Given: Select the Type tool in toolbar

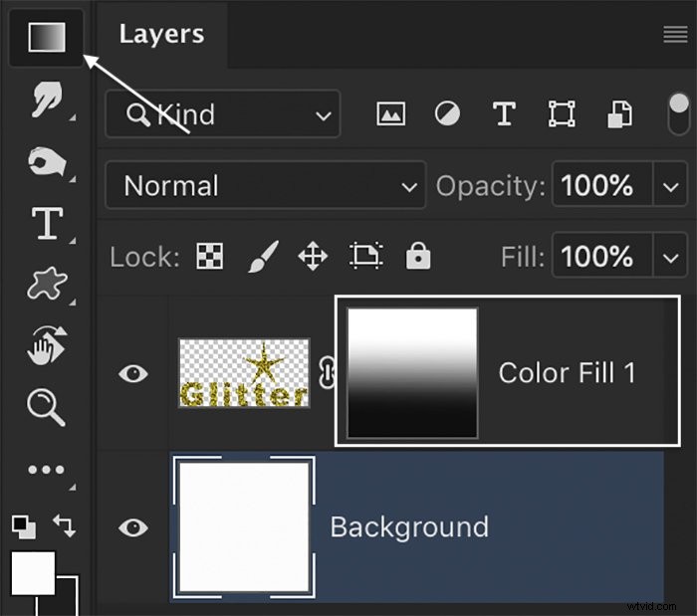Looking at the screenshot, I should click(x=47, y=223).
